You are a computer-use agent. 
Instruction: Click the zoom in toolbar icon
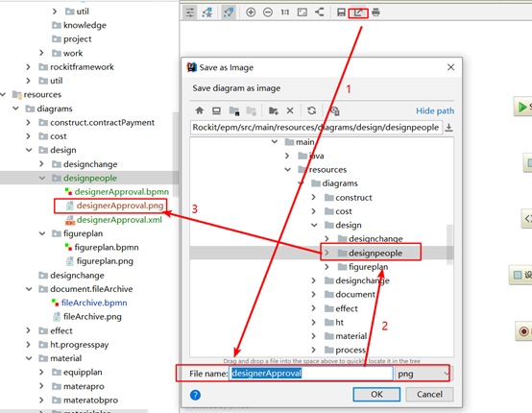point(251,12)
